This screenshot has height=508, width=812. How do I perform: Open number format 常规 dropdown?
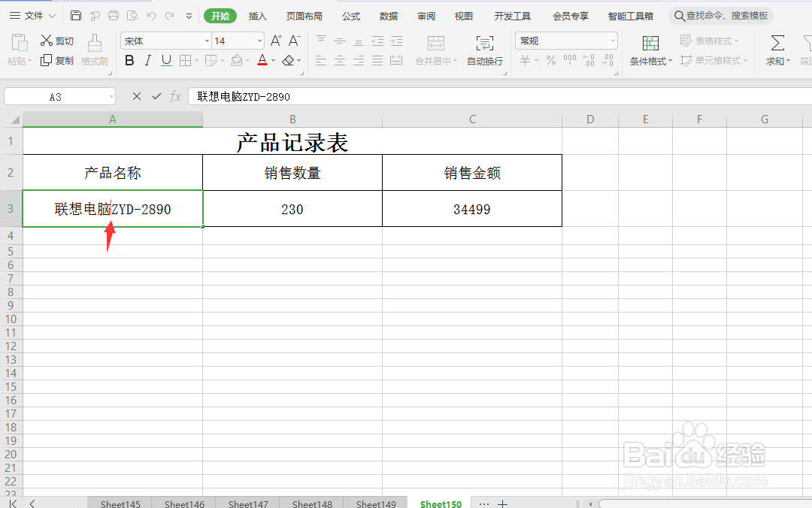coord(614,41)
